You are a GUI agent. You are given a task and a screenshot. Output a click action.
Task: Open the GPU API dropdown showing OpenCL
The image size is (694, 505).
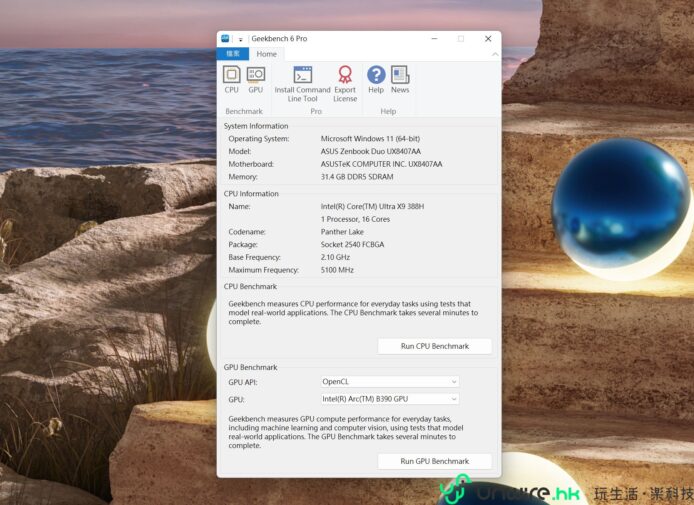pos(389,382)
